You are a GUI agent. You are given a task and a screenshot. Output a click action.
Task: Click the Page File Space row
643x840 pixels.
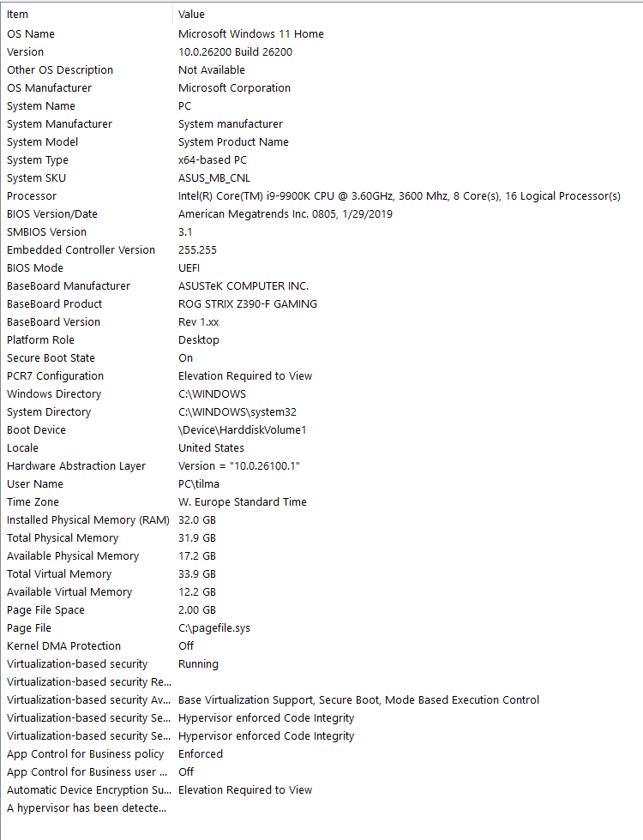(45, 610)
